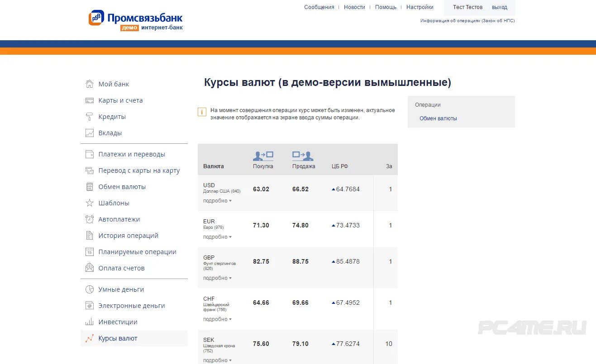Click the демо badge under the logo
Image resolution: width=596 pixels, height=364 pixels.
click(130, 28)
